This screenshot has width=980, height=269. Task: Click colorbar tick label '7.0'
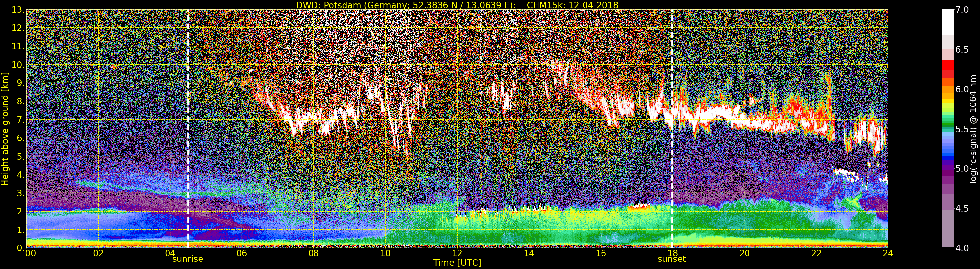click(x=962, y=10)
